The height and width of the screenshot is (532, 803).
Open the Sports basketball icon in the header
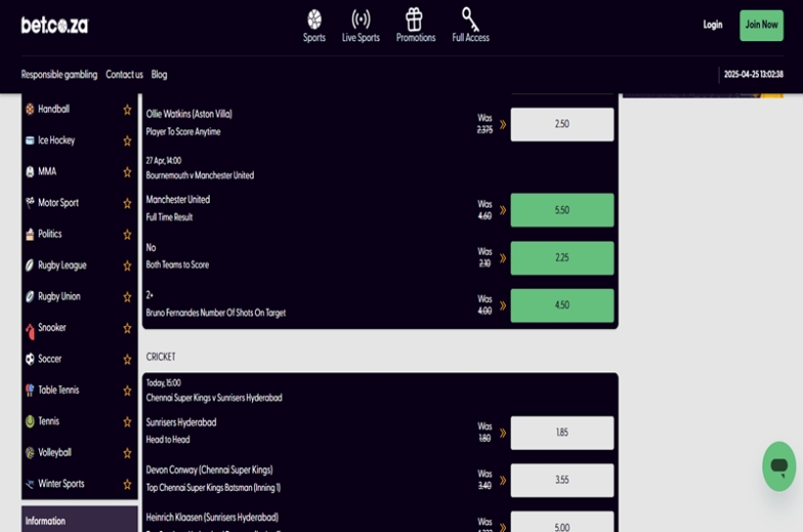pyautogui.click(x=314, y=20)
